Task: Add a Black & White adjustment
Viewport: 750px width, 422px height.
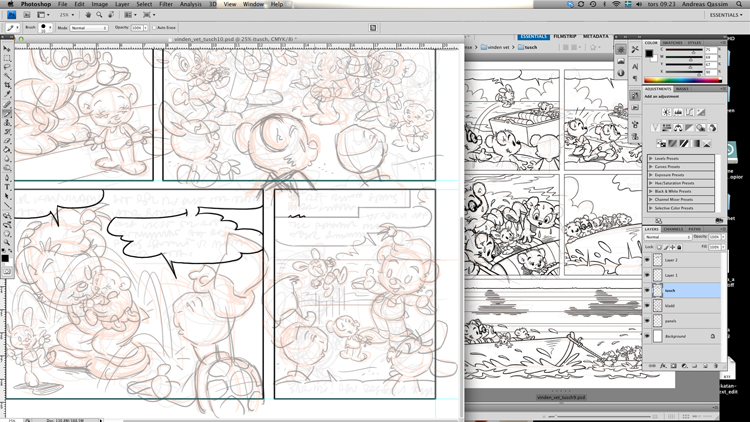Action: click(689, 128)
